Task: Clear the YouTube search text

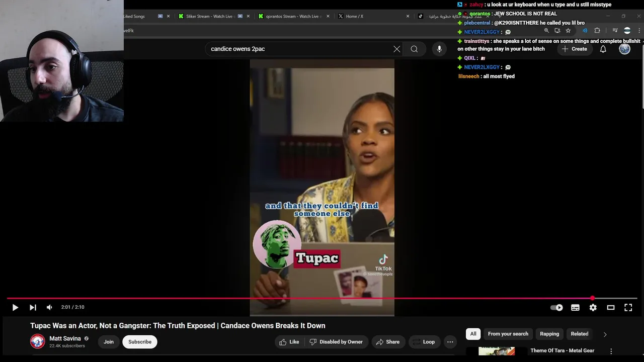Action: tap(396, 49)
